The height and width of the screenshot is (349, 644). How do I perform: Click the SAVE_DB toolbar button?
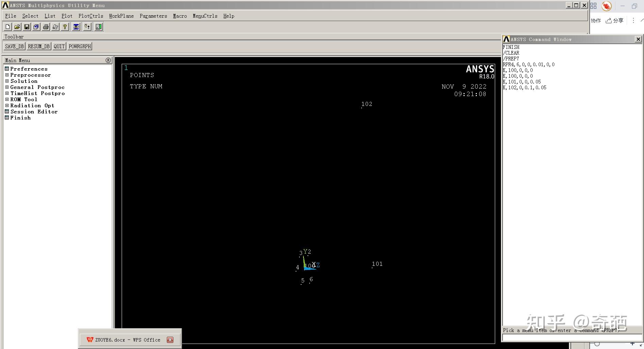(14, 47)
